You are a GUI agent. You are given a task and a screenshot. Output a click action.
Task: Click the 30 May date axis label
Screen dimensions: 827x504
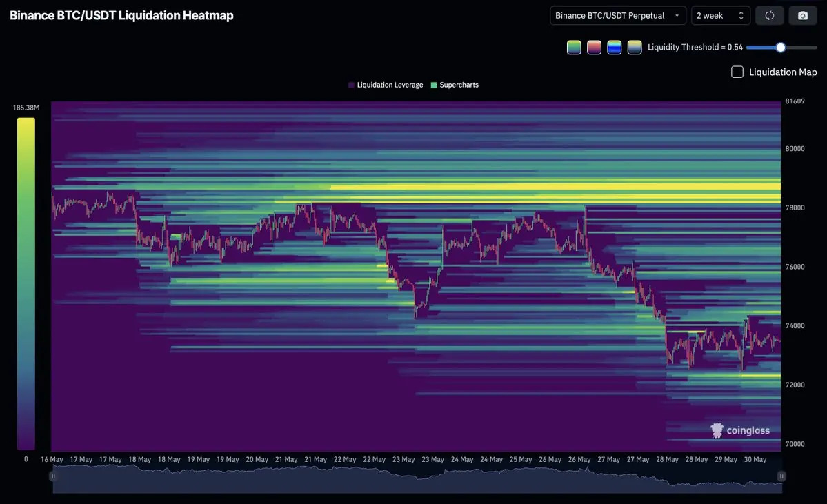click(755, 460)
